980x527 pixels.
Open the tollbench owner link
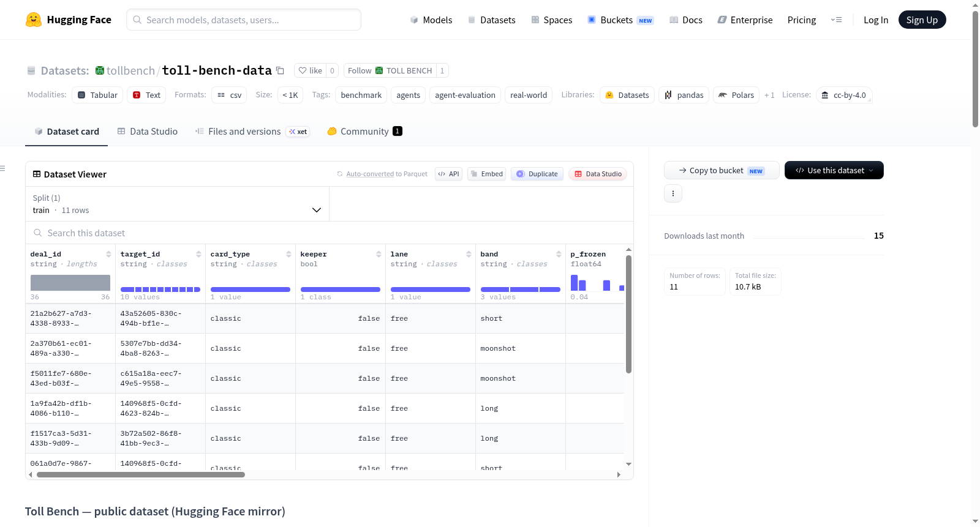coord(130,71)
